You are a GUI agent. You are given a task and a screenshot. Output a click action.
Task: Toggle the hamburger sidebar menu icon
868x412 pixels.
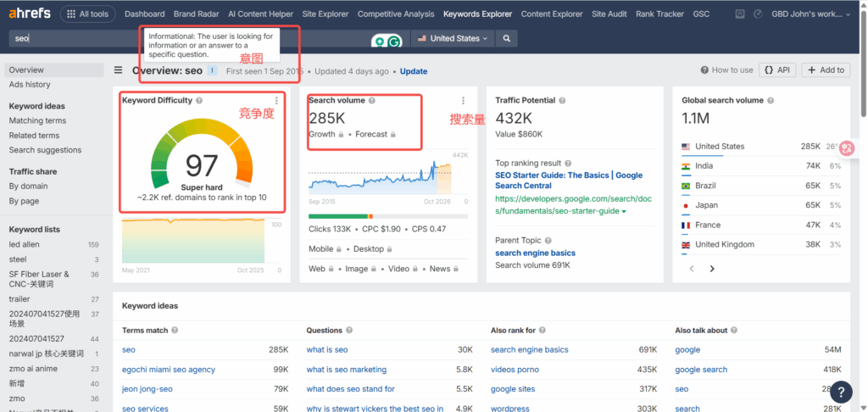[x=119, y=71]
